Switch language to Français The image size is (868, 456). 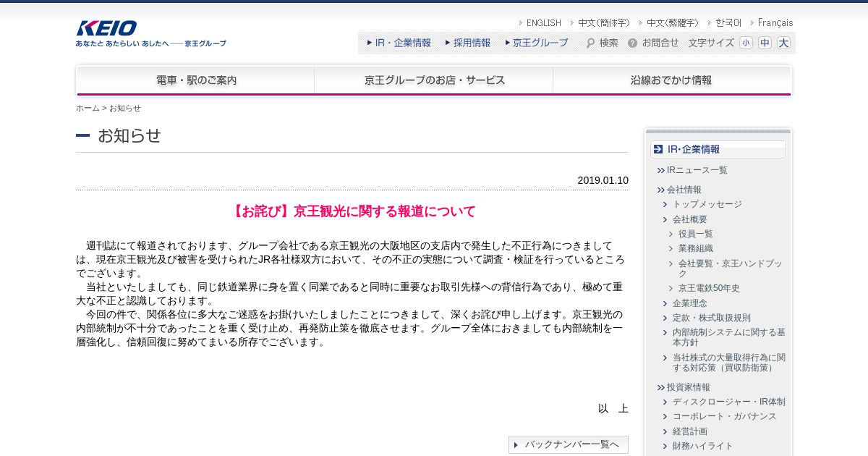point(775,23)
